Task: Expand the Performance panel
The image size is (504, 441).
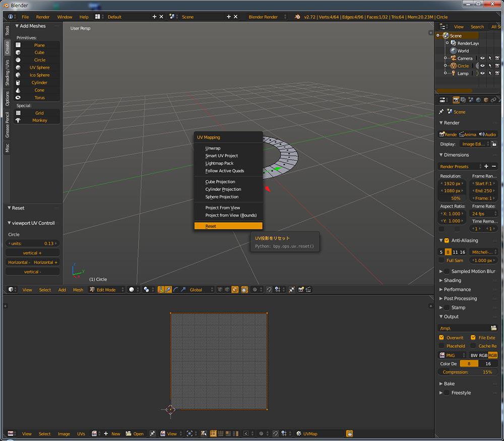Action: tap(457, 289)
